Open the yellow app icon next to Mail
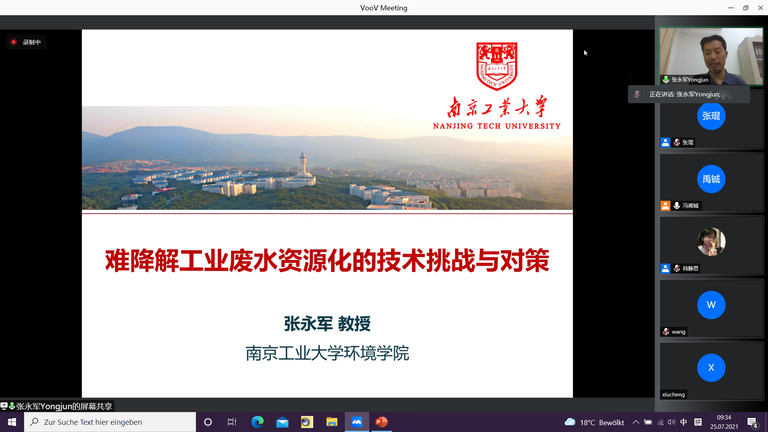 [307, 422]
